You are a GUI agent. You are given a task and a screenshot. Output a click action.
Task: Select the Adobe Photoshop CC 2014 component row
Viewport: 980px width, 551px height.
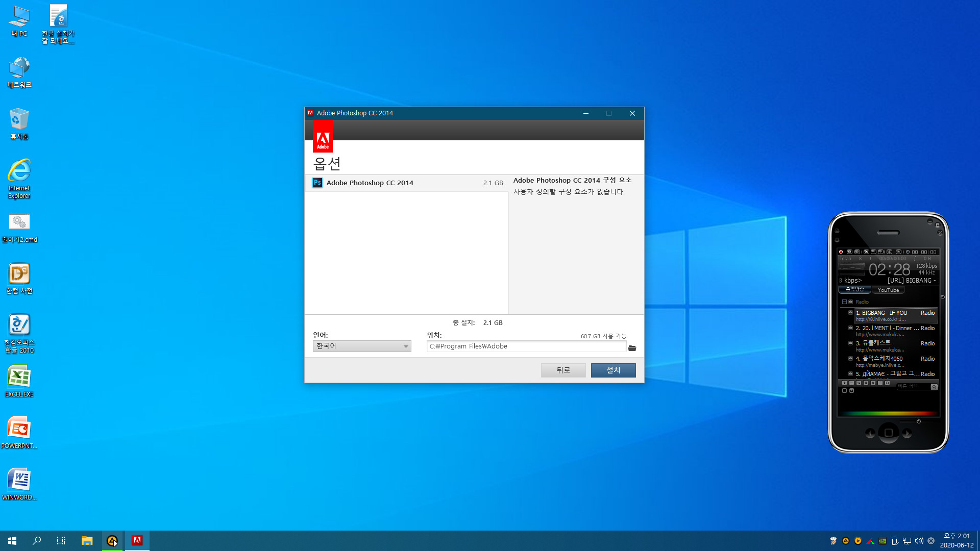point(406,183)
